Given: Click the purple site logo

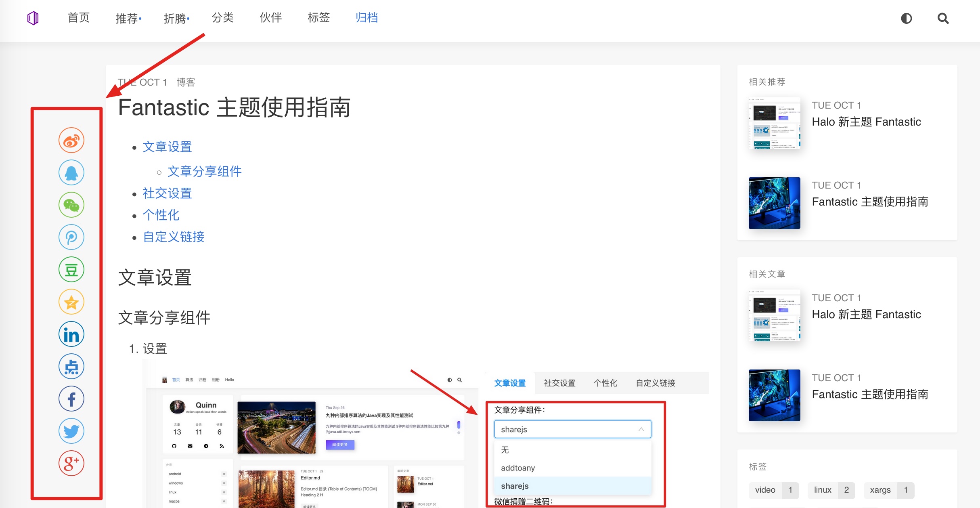Looking at the screenshot, I should (x=33, y=18).
